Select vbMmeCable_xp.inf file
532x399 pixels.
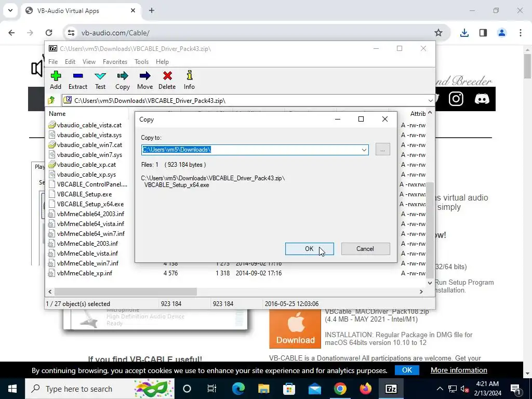pos(85,273)
